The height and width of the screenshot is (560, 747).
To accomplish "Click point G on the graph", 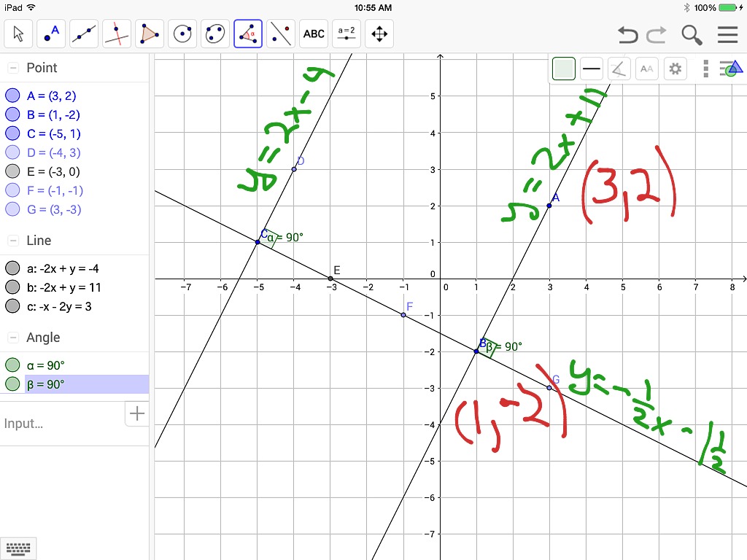I will pos(549,388).
